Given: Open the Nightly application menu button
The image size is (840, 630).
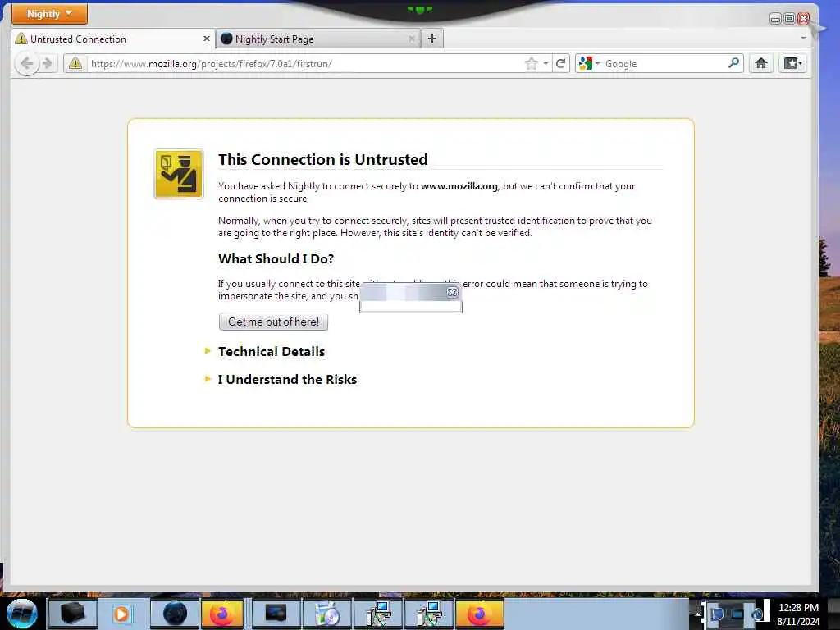Looking at the screenshot, I should (x=49, y=14).
